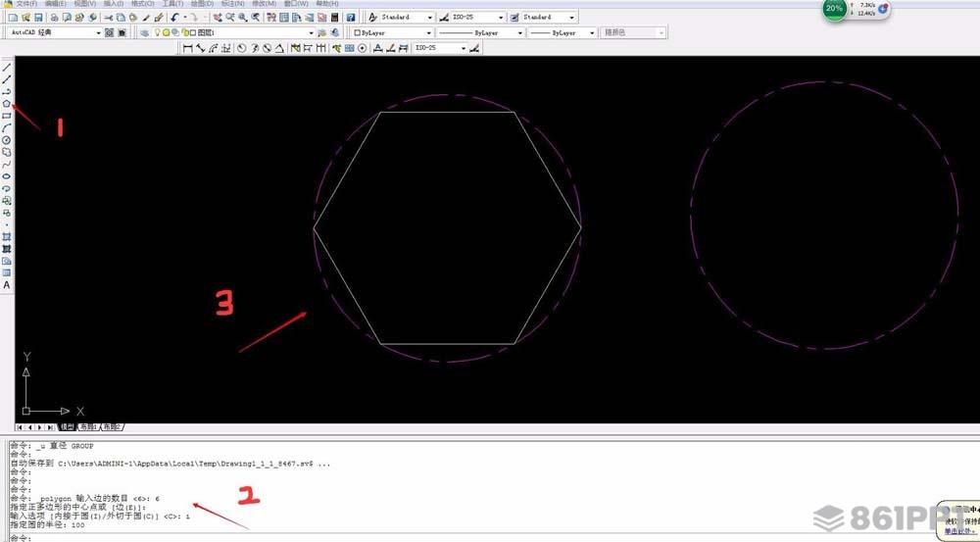This screenshot has height=542, width=980.
Task: Select the Polyline tool
Action: 6,92
